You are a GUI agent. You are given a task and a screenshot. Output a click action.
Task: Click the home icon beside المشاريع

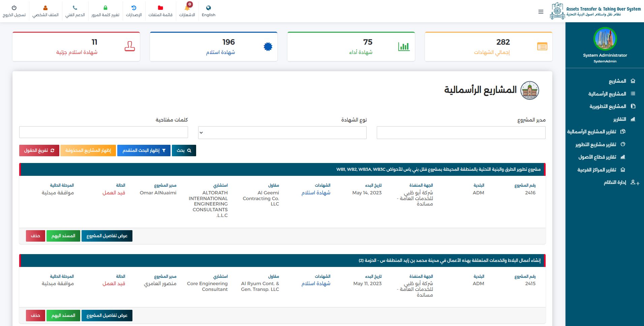click(633, 81)
